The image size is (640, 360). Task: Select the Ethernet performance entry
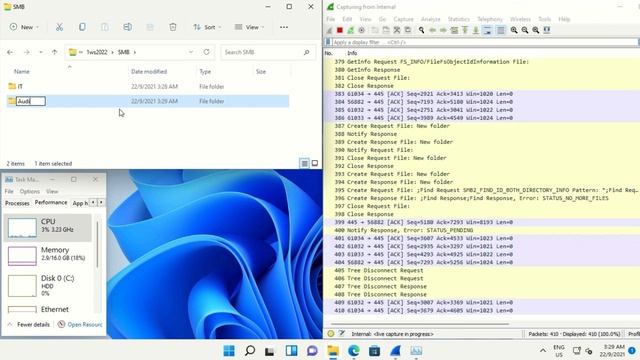tap(48, 309)
